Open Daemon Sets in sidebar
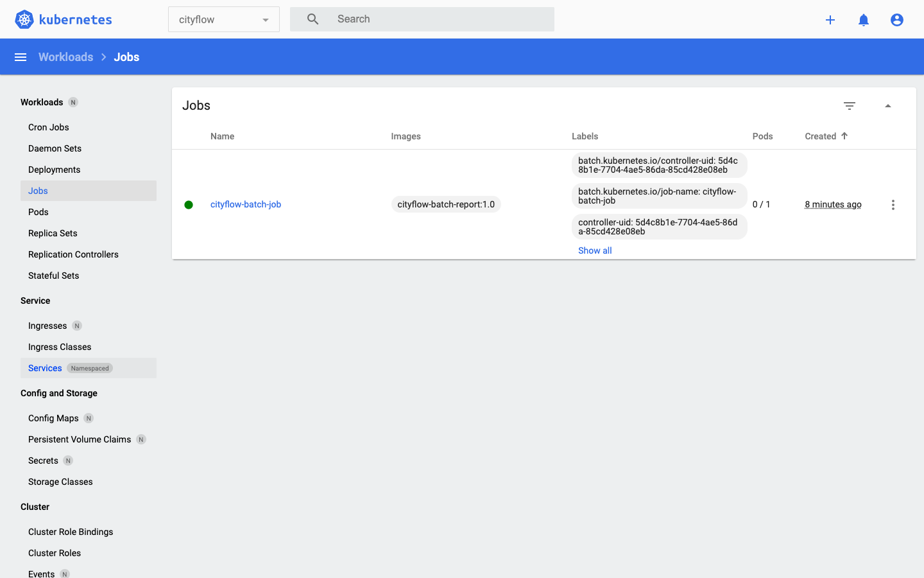This screenshot has height=578, width=924. [x=89, y=148]
